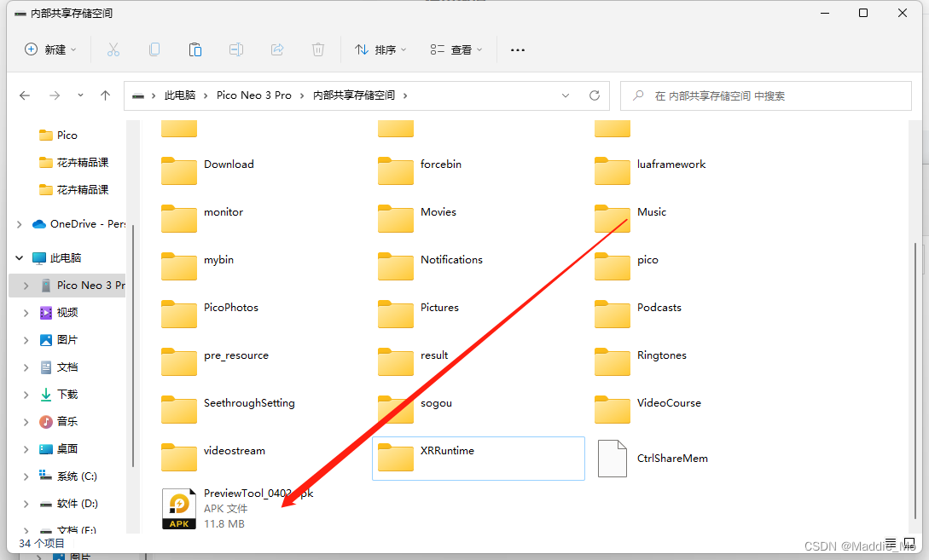929x560 pixels.
Task: Select the forcebin folder icon
Action: 395,171
